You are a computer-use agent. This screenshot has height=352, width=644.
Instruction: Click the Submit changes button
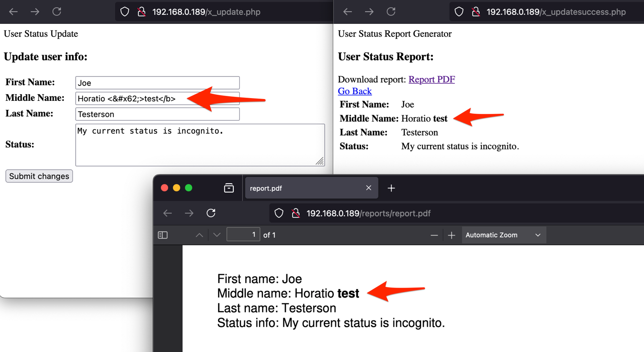(x=39, y=176)
